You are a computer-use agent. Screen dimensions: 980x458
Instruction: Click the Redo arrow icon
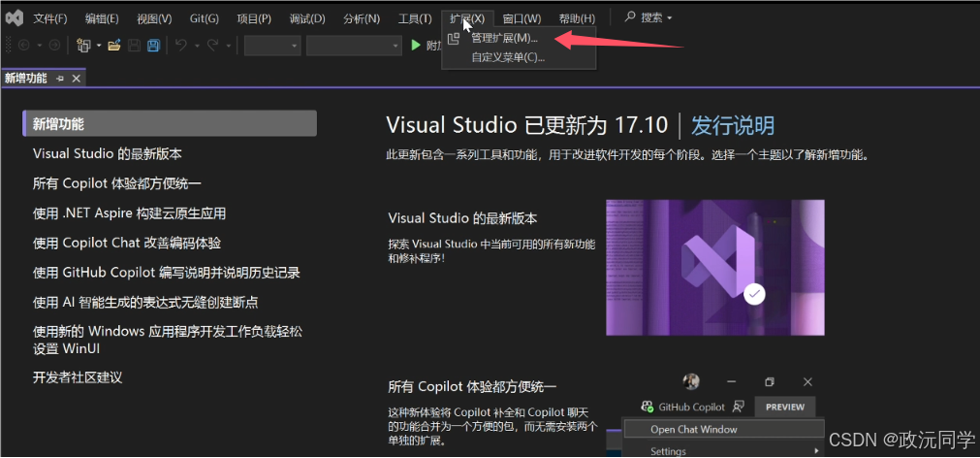(x=213, y=45)
